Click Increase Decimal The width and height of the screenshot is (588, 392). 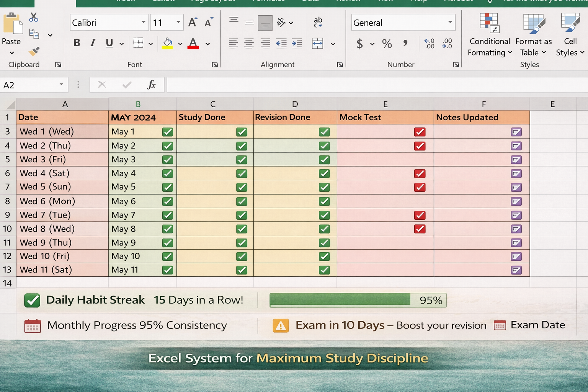pos(430,43)
